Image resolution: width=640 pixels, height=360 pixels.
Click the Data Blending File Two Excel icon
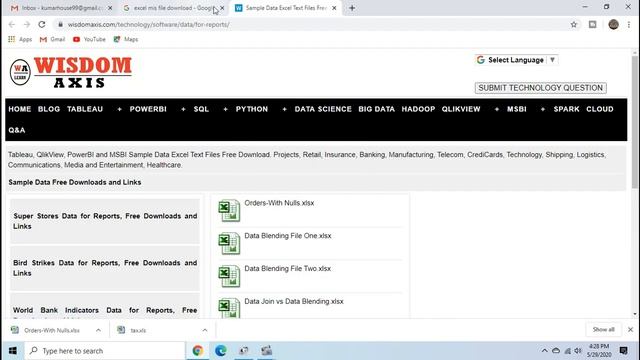[x=229, y=276]
